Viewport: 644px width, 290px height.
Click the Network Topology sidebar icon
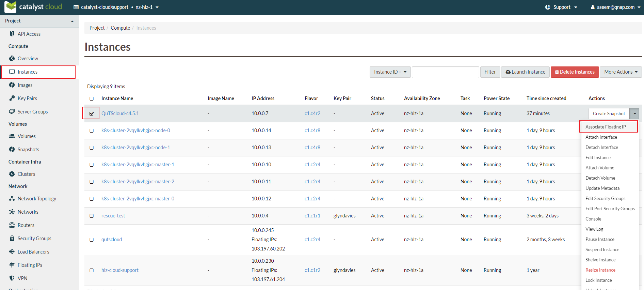tap(12, 198)
